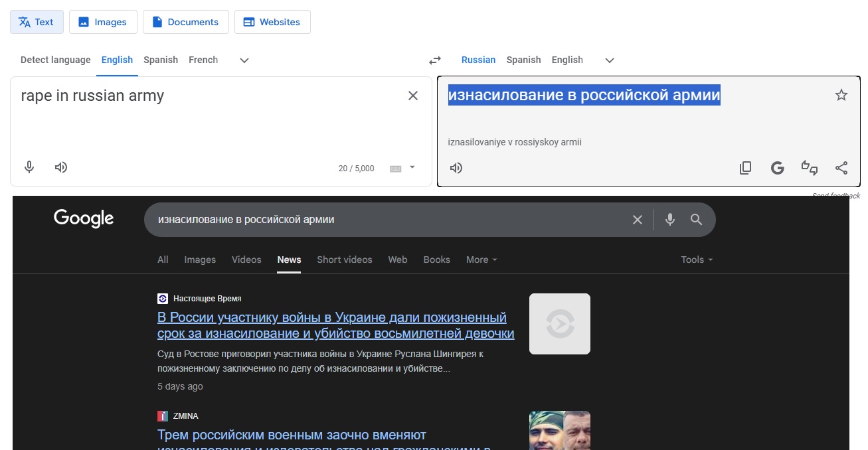Open the search Tools dropdown
Viewport: 868px width, 450px height.
pyautogui.click(x=697, y=260)
